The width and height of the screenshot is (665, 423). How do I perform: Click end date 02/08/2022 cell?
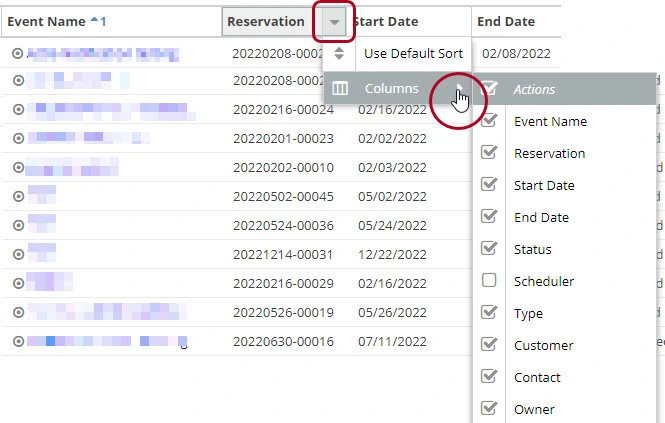517,53
